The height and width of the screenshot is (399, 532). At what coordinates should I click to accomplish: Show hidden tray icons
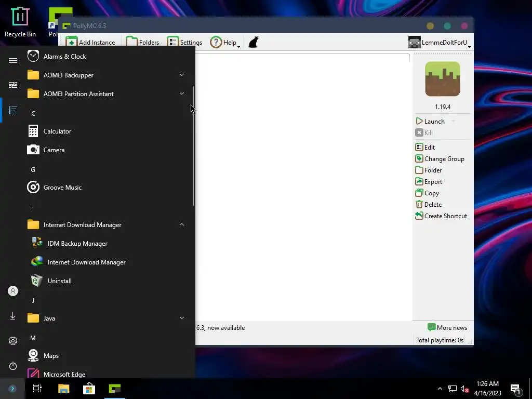coord(440,389)
